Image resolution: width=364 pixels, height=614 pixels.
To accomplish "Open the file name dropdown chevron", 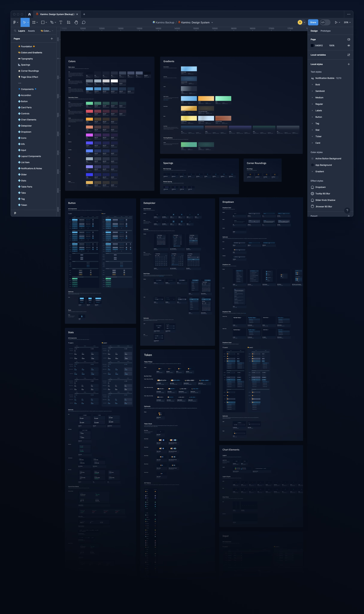I will click(212, 23).
